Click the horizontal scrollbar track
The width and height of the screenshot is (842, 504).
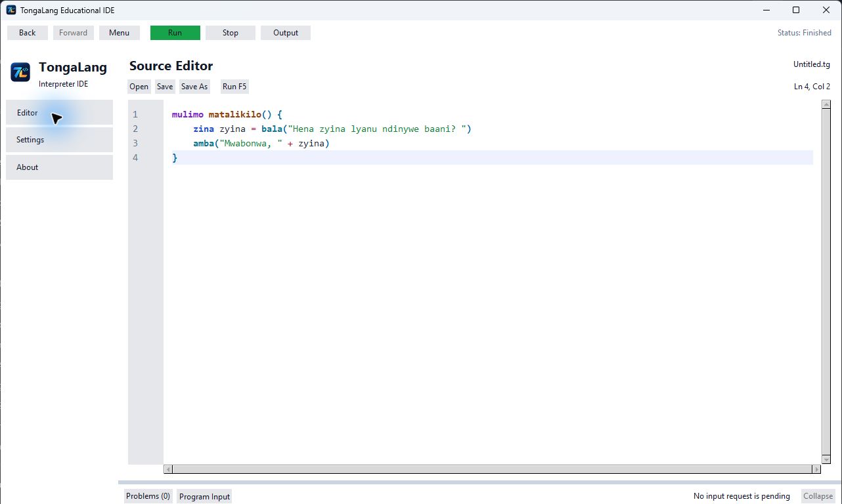[x=492, y=469]
